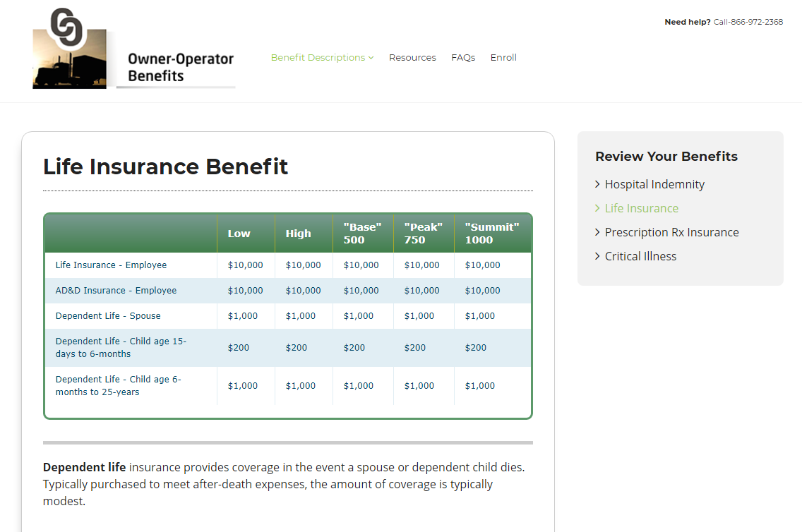
Task: Select the Dependent Life - Spouse row label
Action: pos(108,316)
